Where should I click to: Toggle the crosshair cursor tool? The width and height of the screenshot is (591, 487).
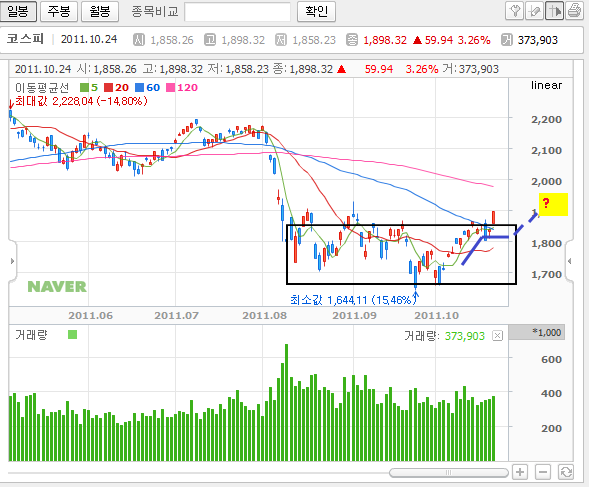554,11
